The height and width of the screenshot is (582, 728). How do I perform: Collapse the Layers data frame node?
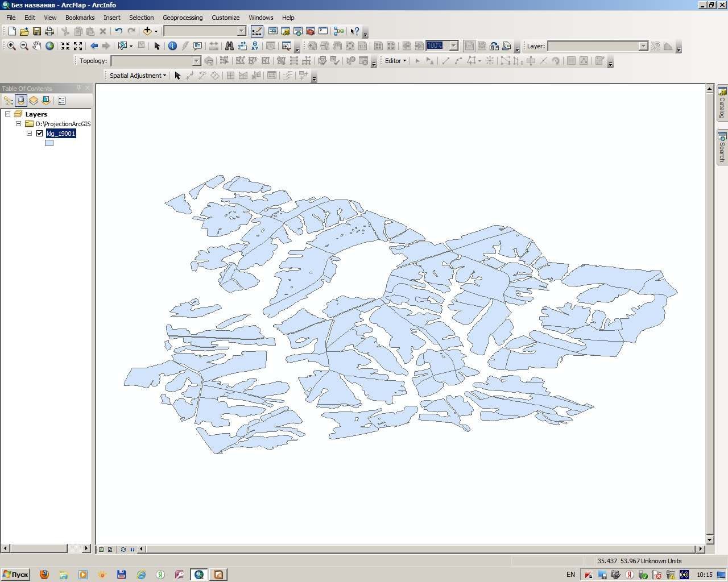click(8, 114)
